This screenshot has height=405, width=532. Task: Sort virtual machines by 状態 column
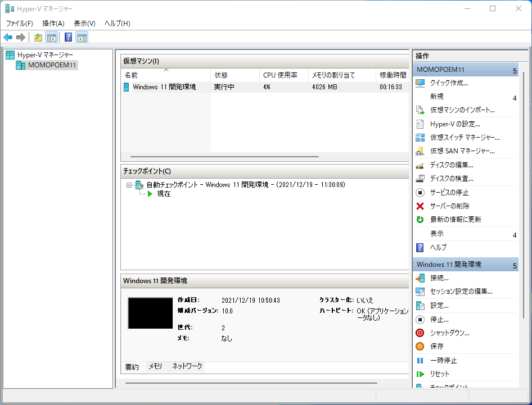click(235, 75)
